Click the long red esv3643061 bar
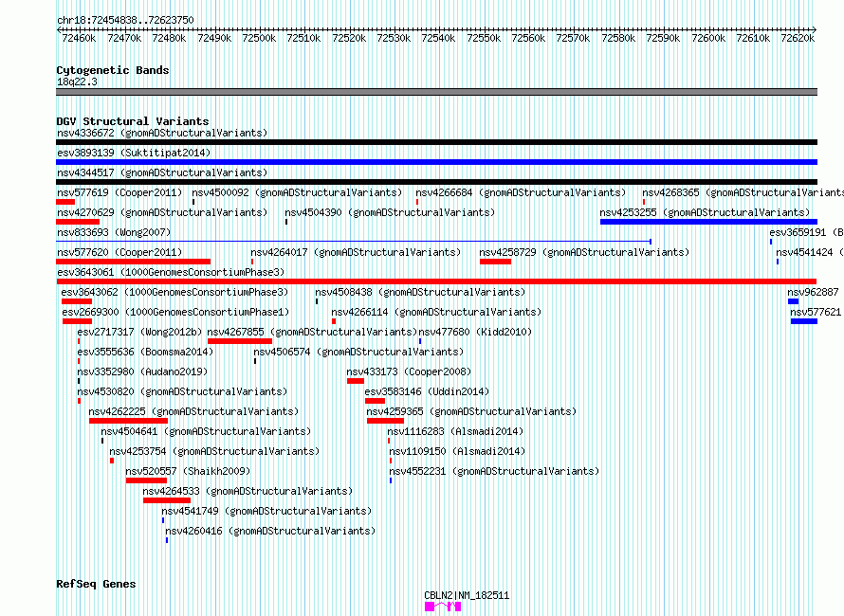The height and width of the screenshot is (616, 844). click(436, 281)
